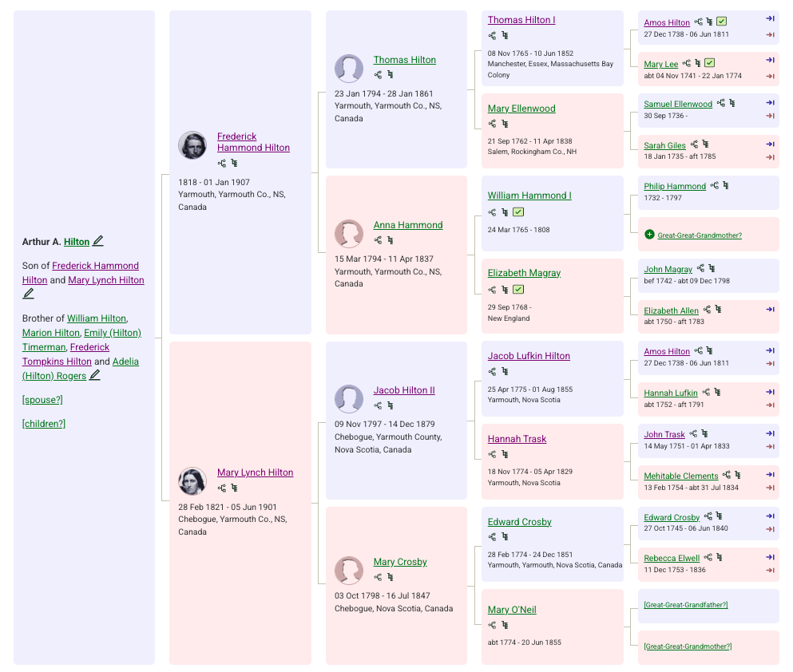The width and height of the screenshot is (793, 672).
Task: Expand Elizabeth Allen's ancestors blue arrow
Action: tap(771, 309)
